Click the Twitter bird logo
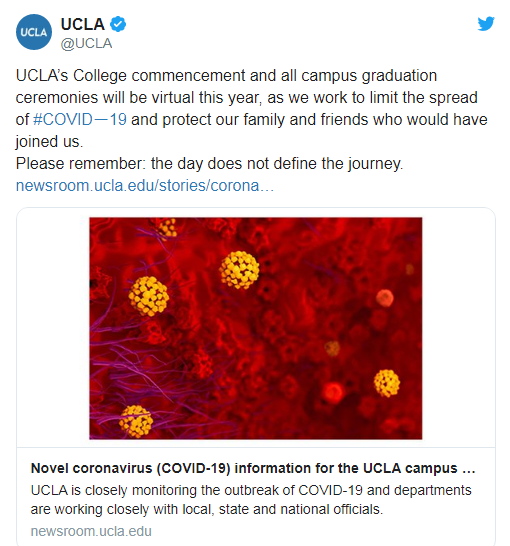Image resolution: width=510 pixels, height=546 pixels. 486,24
